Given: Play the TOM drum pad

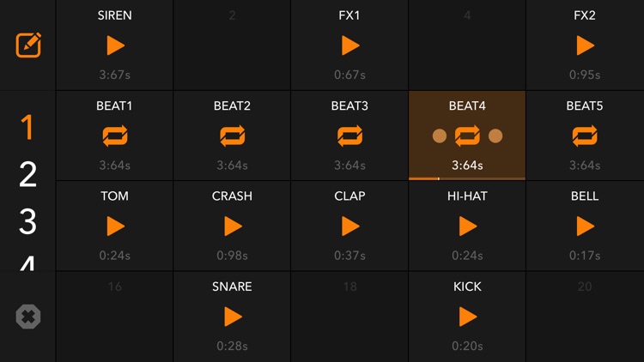Looking at the screenshot, I should pyautogui.click(x=115, y=226).
